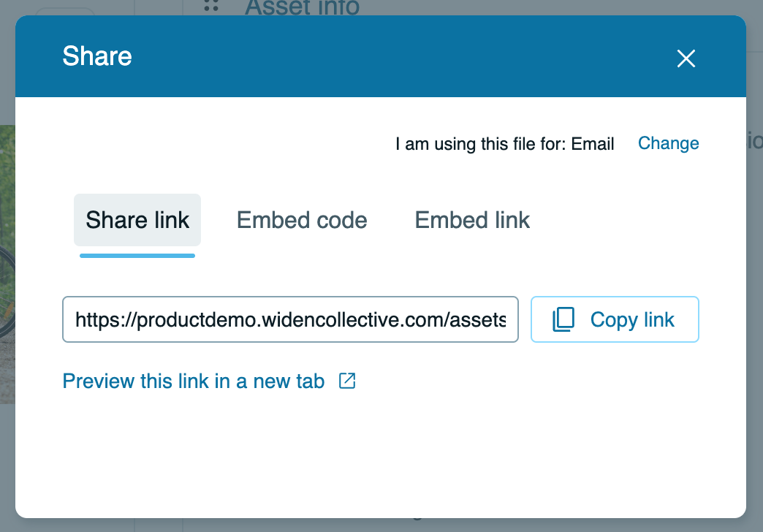763x532 pixels.
Task: Click the Change link for file usage
Action: pyautogui.click(x=668, y=143)
